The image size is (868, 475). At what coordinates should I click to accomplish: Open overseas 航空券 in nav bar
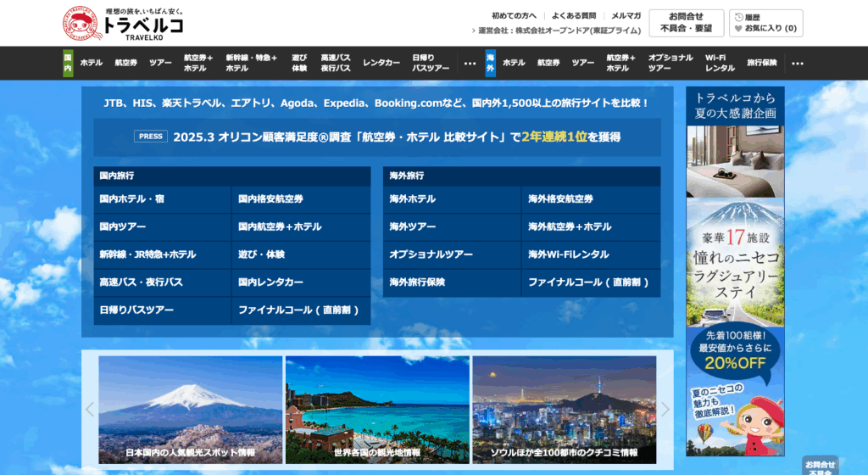[548, 63]
